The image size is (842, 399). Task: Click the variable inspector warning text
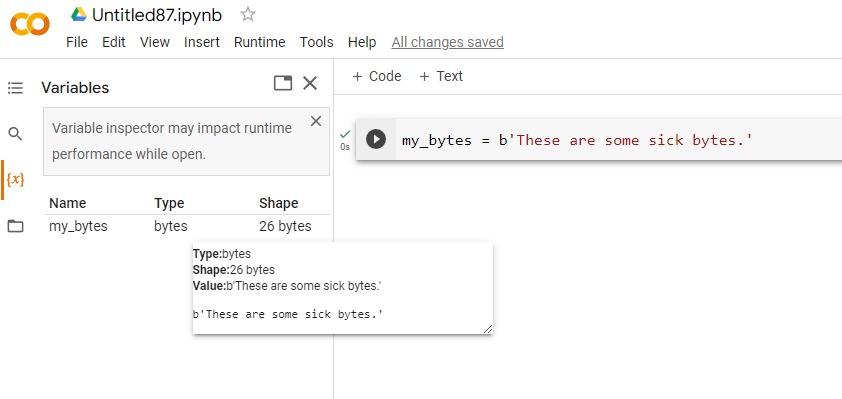point(172,141)
